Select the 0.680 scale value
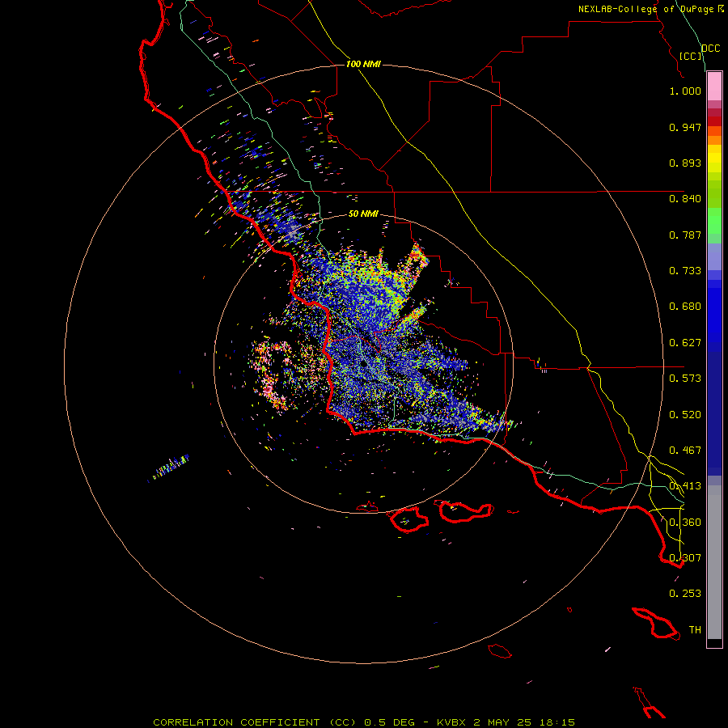The height and width of the screenshot is (728, 728). tap(685, 307)
